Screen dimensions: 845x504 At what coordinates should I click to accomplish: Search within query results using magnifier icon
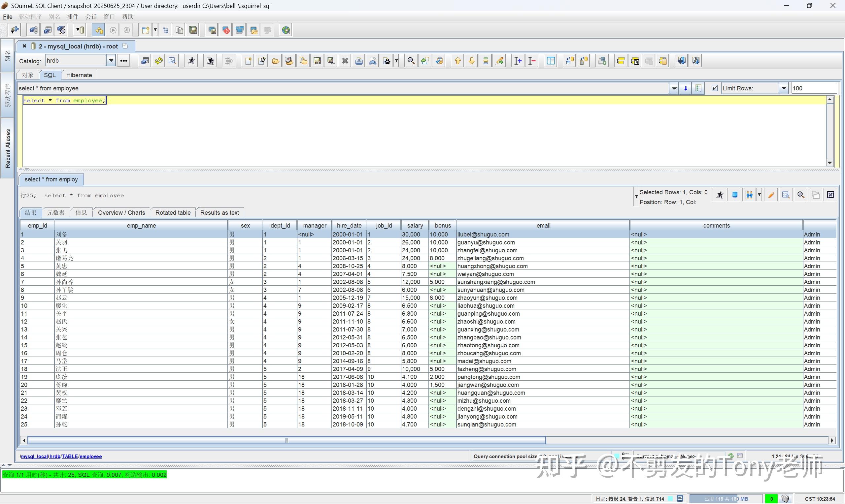pyautogui.click(x=801, y=195)
